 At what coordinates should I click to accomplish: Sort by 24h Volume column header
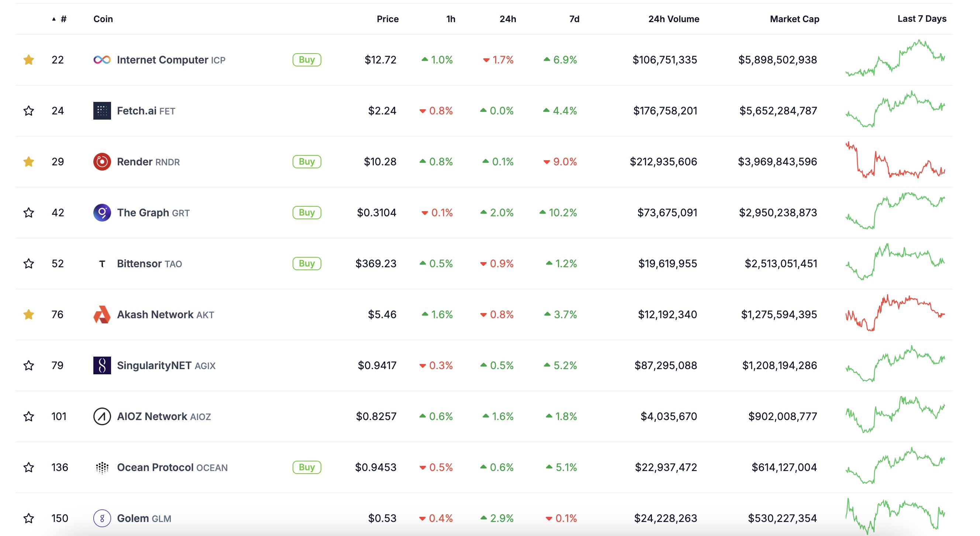(x=673, y=19)
